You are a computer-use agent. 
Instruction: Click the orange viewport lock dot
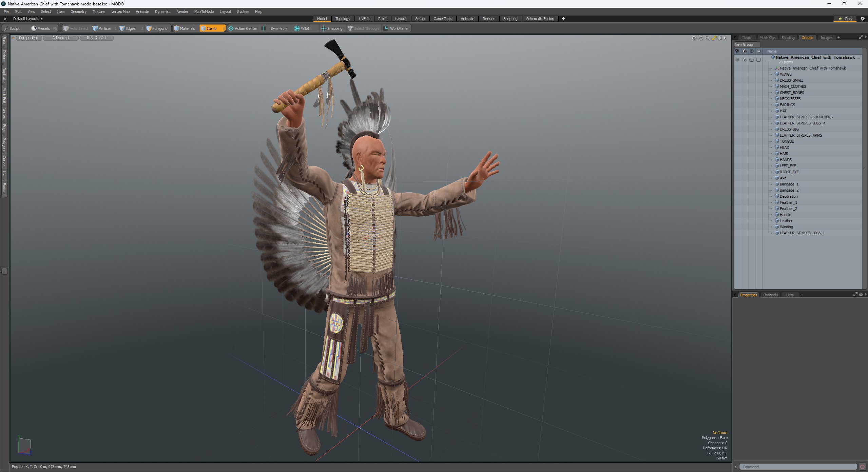click(x=13, y=38)
